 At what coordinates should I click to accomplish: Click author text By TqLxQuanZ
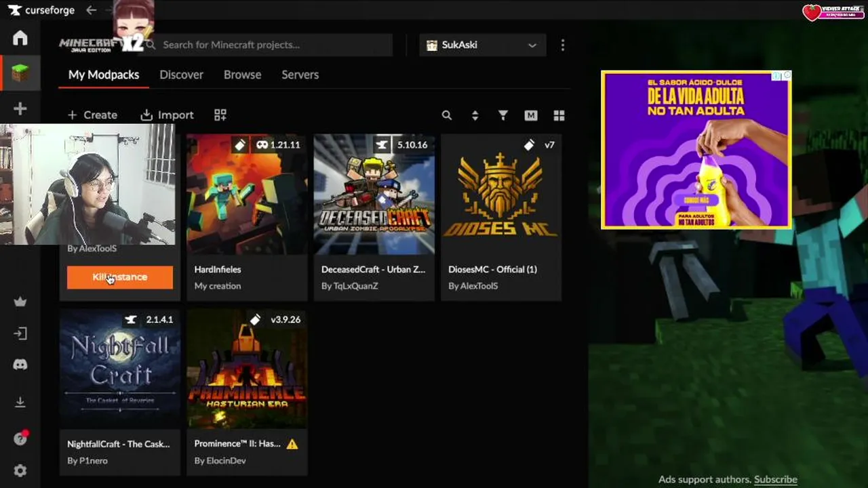tap(349, 286)
